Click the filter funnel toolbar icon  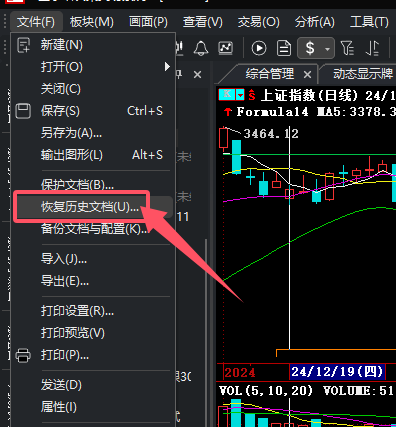347,48
